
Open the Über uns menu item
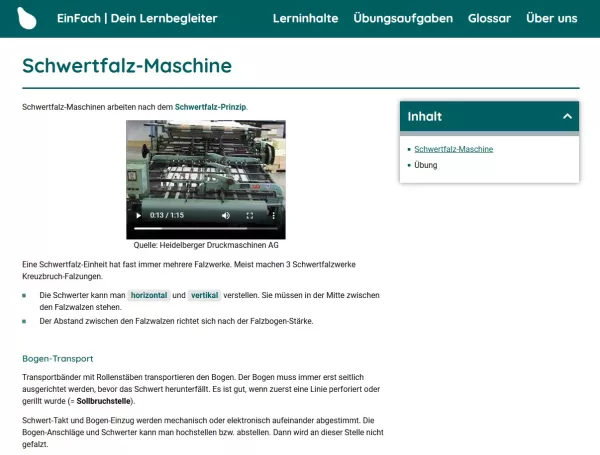(551, 18)
